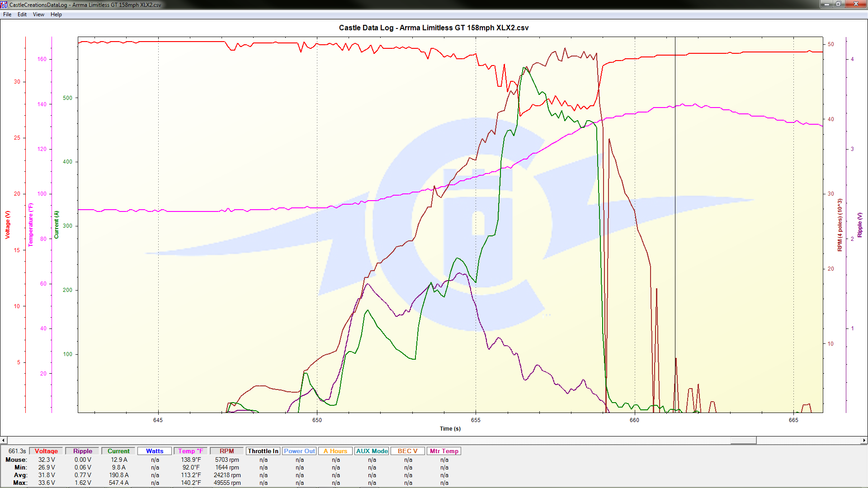The width and height of the screenshot is (868, 488).
Task: Toggle the RPM series button
Action: coord(226,451)
